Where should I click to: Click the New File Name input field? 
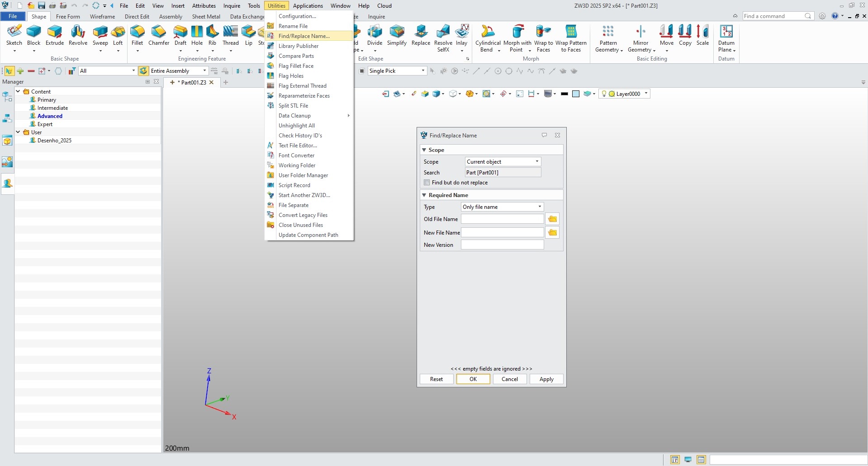pyautogui.click(x=502, y=233)
